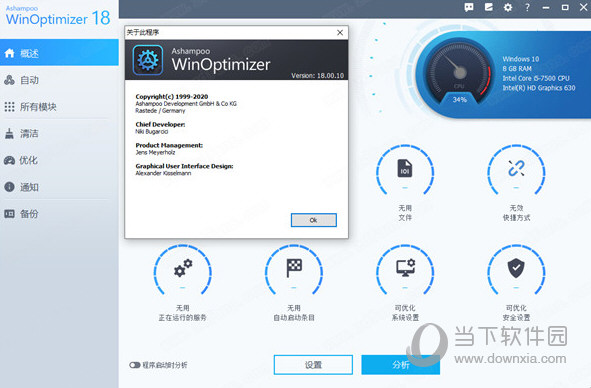The height and width of the screenshot is (388, 591).
Task: Maximize the WinOptimizer window
Action: (565, 8)
